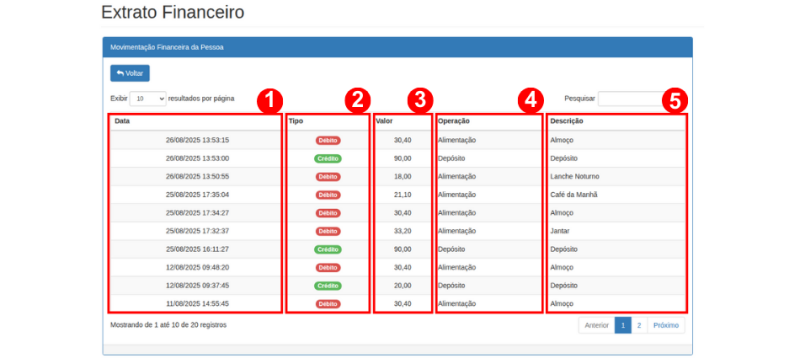Sort by the Data column header
The height and width of the screenshot is (364, 800).
[195, 122]
